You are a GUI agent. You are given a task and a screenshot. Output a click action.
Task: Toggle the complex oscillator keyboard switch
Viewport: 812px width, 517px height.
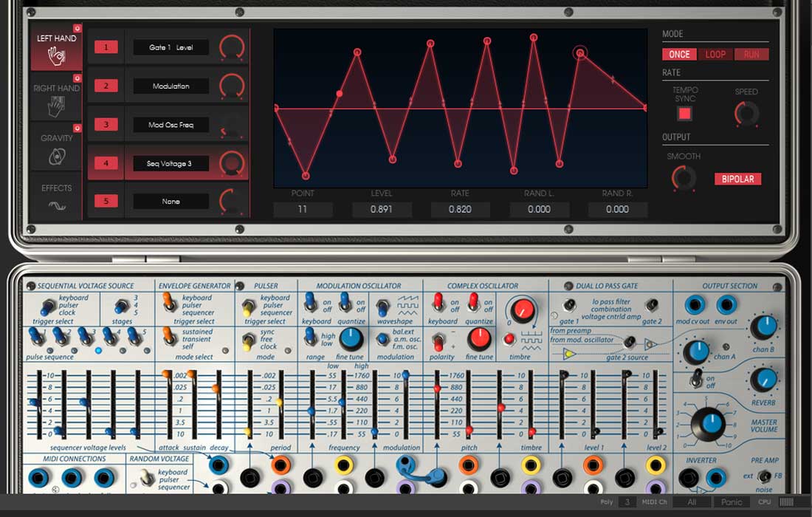click(438, 302)
